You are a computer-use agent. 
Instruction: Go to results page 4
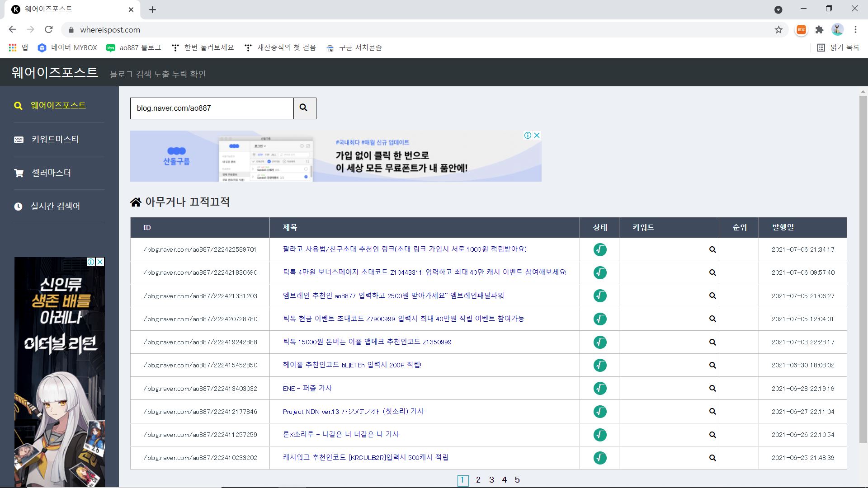click(505, 480)
